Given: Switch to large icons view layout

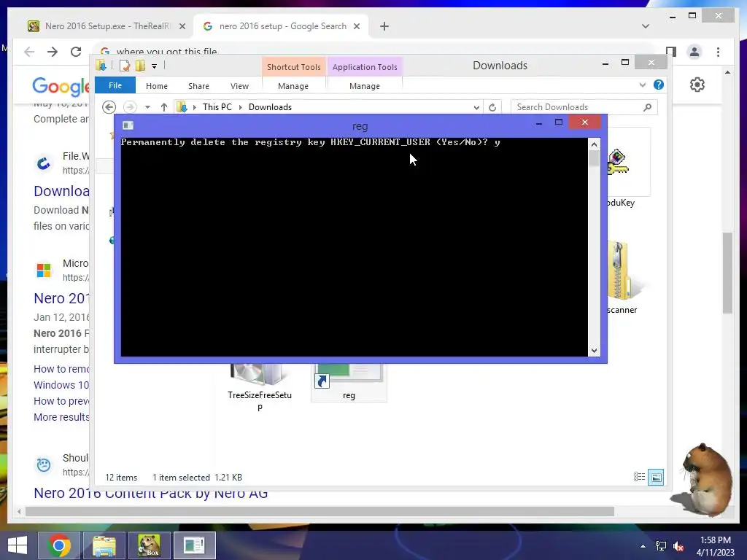Looking at the screenshot, I should click(656, 477).
